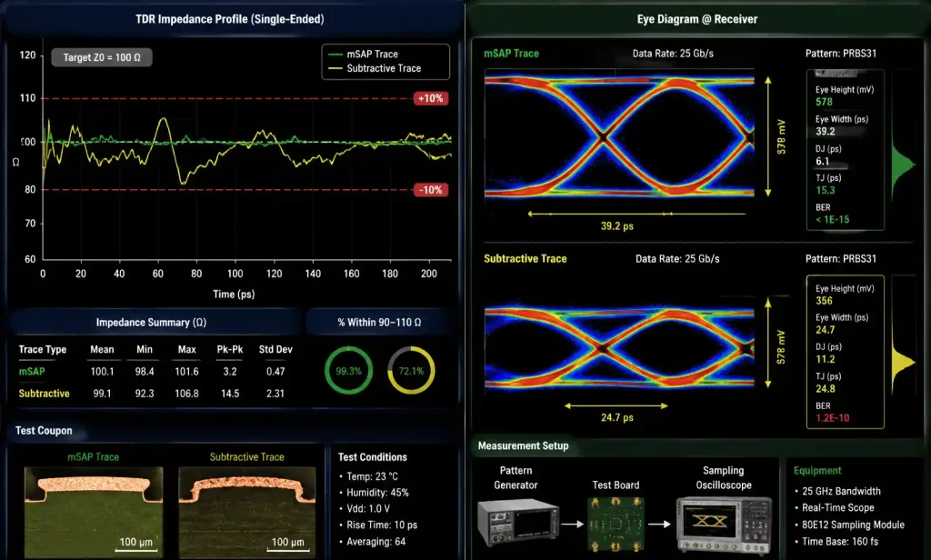Click the mSAP Max value 101.6
This screenshot has width=931, height=560.
click(186, 372)
